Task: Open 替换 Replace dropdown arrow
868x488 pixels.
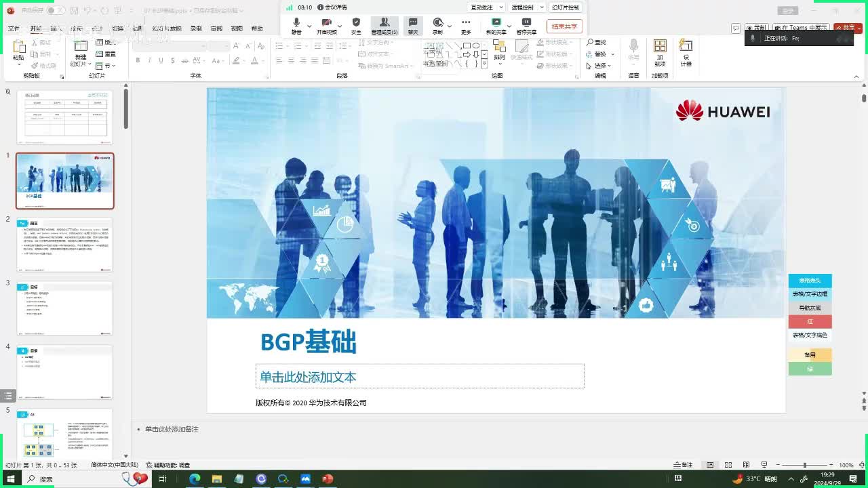Action: [x=612, y=54]
